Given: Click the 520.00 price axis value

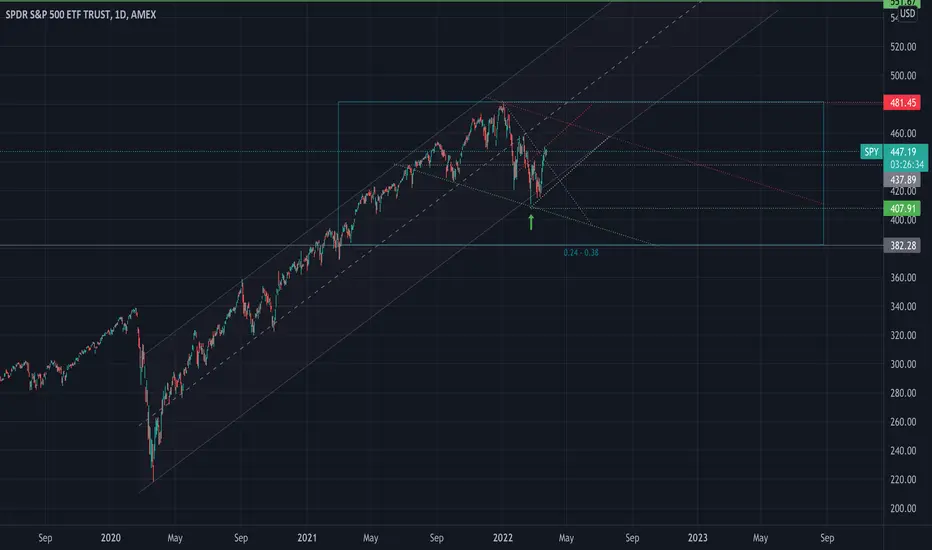Looking at the screenshot, I should [903, 47].
